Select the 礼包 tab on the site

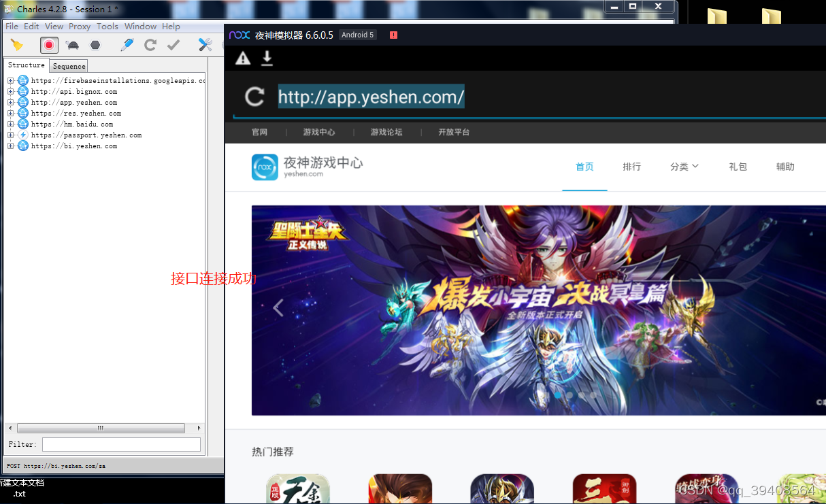tap(738, 167)
